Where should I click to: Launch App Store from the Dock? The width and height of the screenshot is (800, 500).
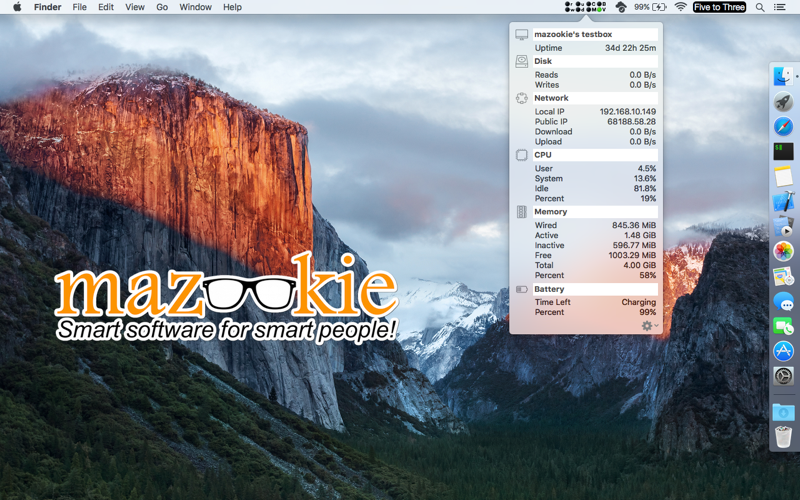click(783, 351)
